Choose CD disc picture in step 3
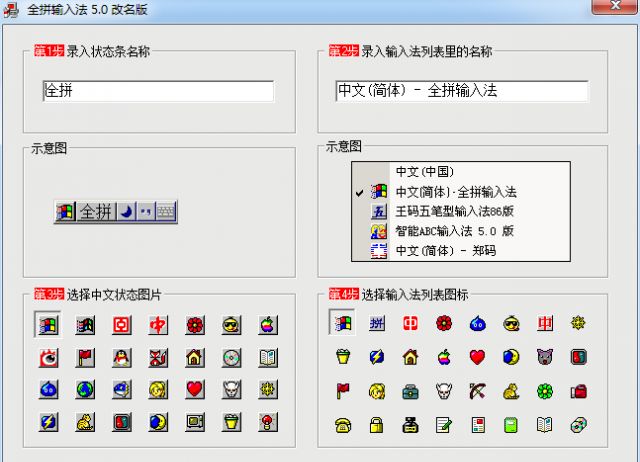 pos(231,358)
